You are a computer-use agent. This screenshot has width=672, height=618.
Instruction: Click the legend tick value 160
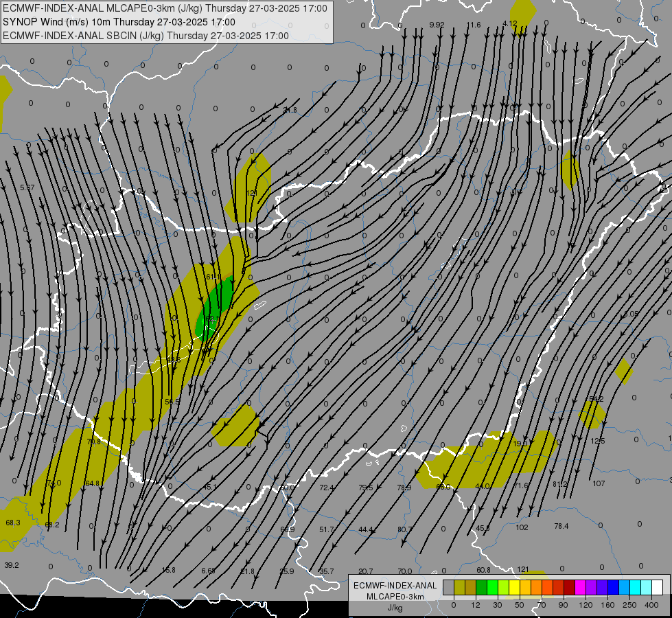coord(607,605)
